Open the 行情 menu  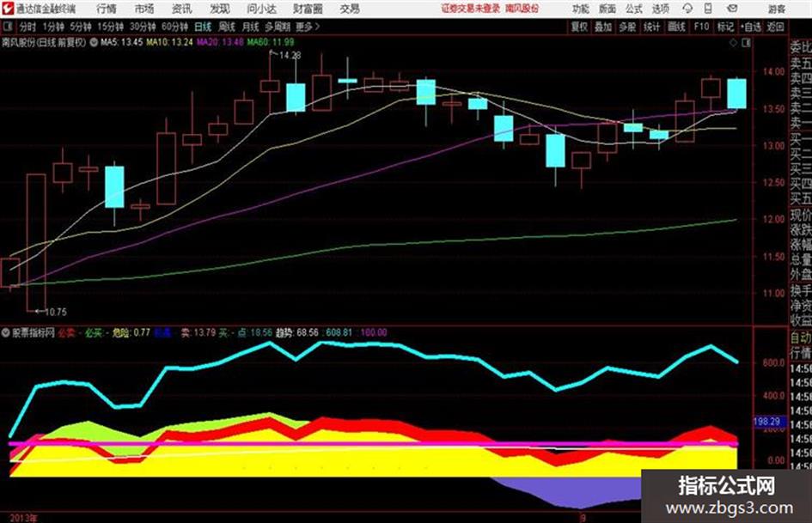(x=107, y=9)
